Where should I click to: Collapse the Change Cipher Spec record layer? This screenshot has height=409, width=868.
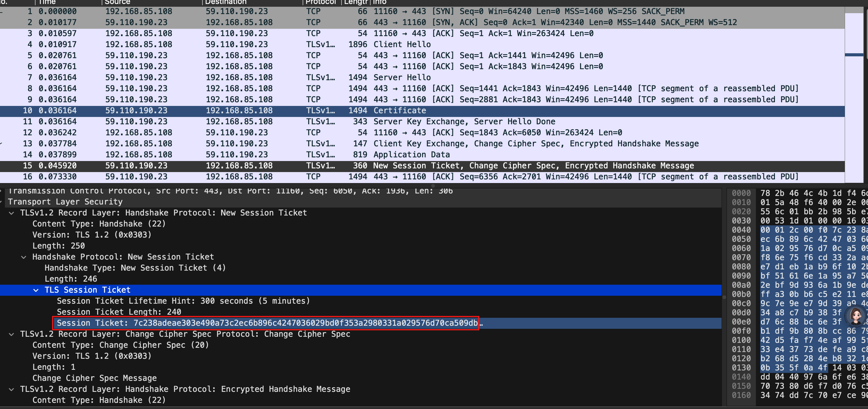point(11,334)
